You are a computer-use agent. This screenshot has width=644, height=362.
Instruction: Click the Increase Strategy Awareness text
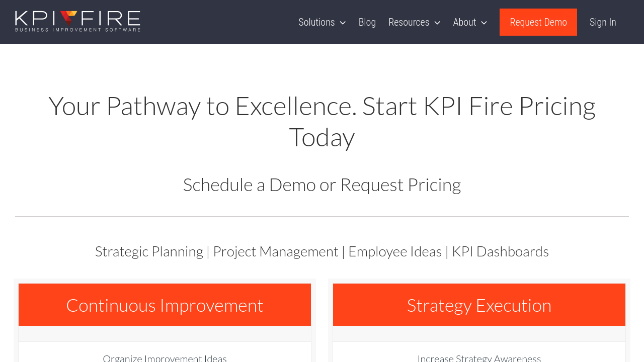pyautogui.click(x=479, y=358)
